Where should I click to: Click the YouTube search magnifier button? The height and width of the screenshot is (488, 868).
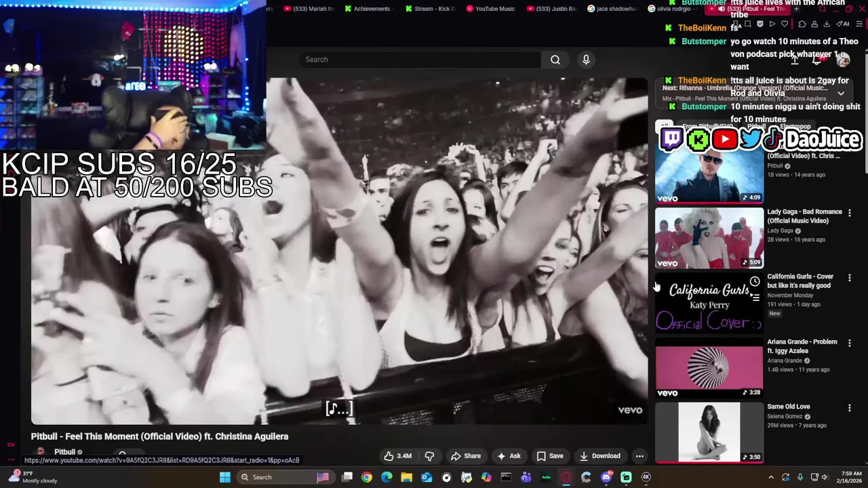point(555,60)
